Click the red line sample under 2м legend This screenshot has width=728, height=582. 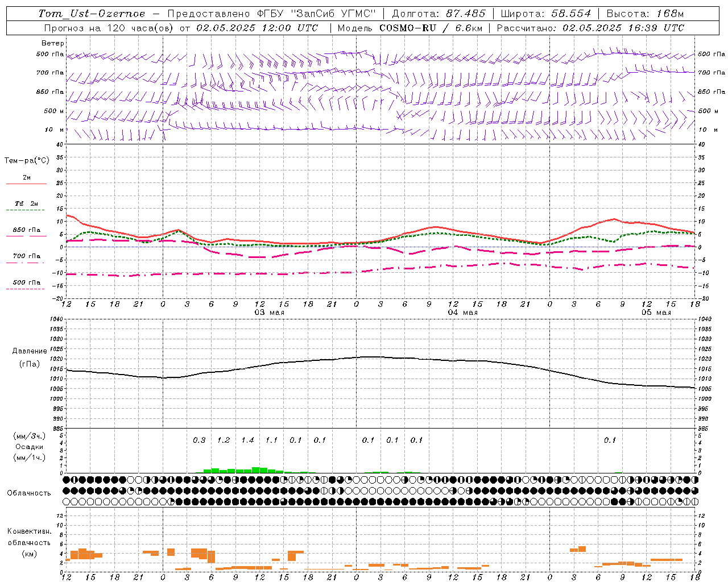pos(26,184)
